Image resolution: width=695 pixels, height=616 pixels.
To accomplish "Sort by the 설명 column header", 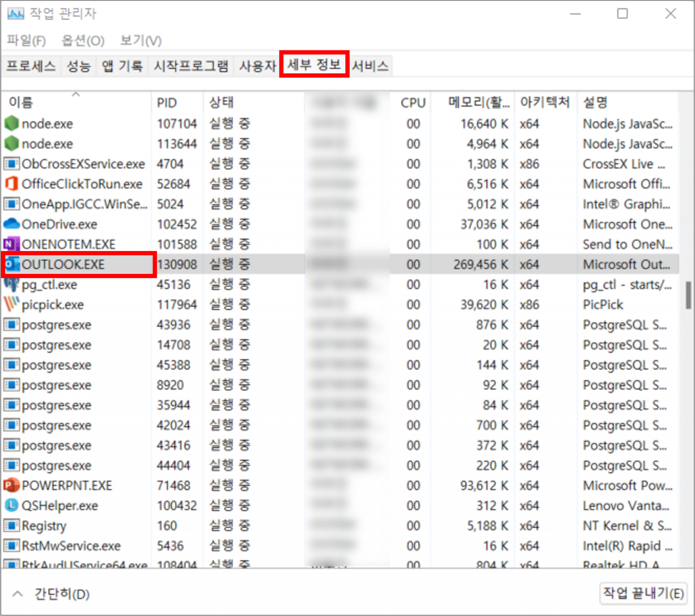I will [x=628, y=102].
